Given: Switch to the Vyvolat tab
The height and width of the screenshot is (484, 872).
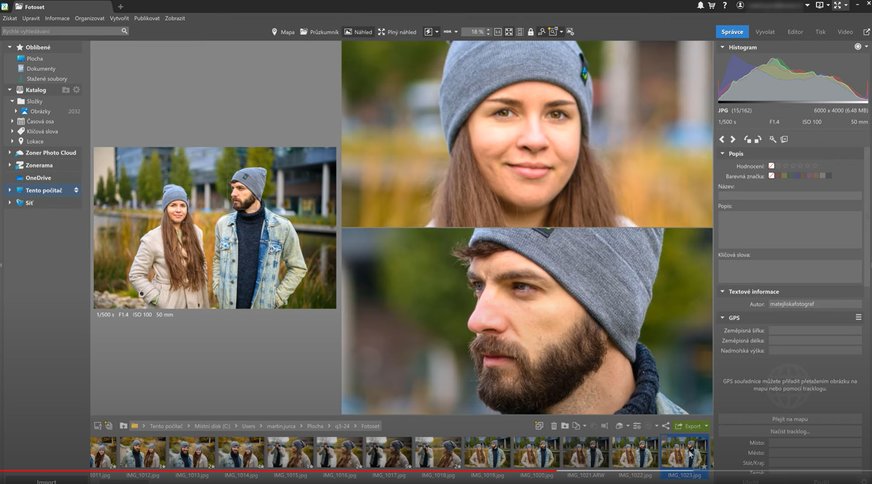Looking at the screenshot, I should [765, 32].
